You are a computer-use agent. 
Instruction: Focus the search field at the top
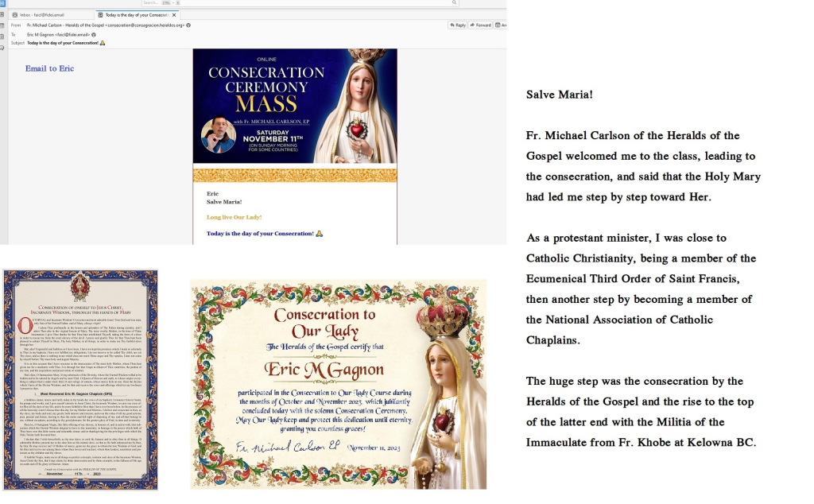(x=300, y=3)
